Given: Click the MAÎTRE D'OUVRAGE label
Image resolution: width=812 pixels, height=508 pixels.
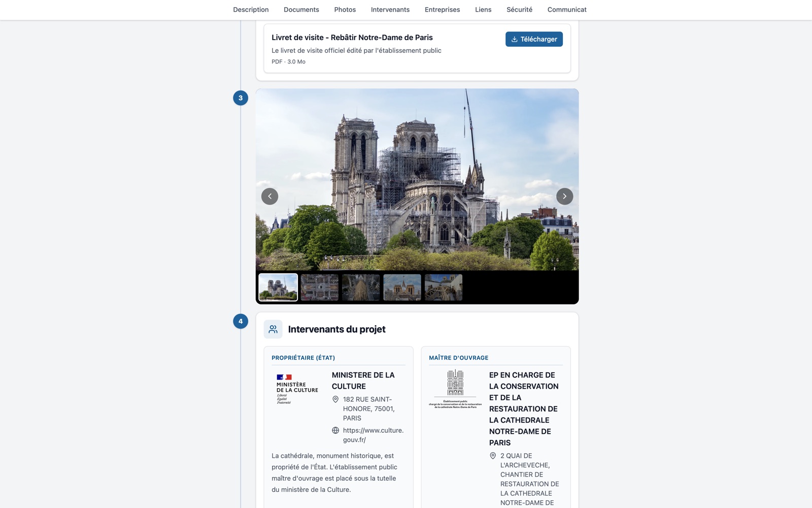Looking at the screenshot, I should (x=459, y=358).
